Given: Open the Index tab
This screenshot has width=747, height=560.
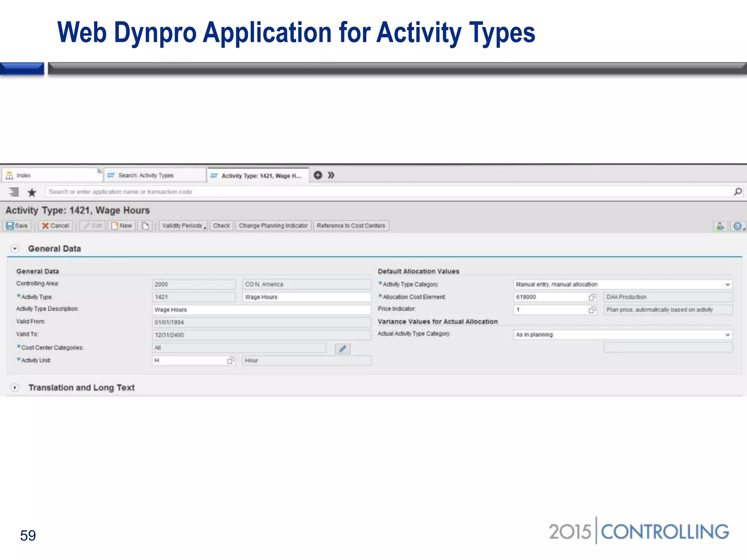Looking at the screenshot, I should coord(53,175).
